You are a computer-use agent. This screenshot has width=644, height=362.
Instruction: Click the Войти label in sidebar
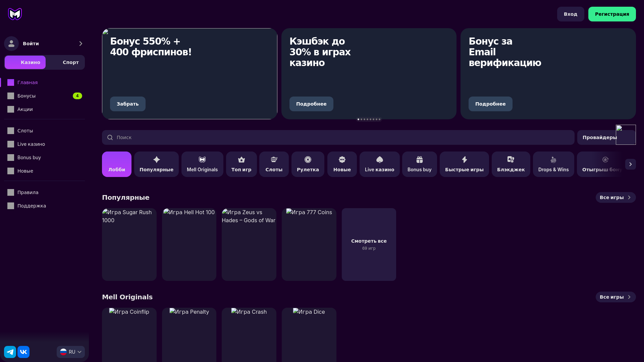31,44
